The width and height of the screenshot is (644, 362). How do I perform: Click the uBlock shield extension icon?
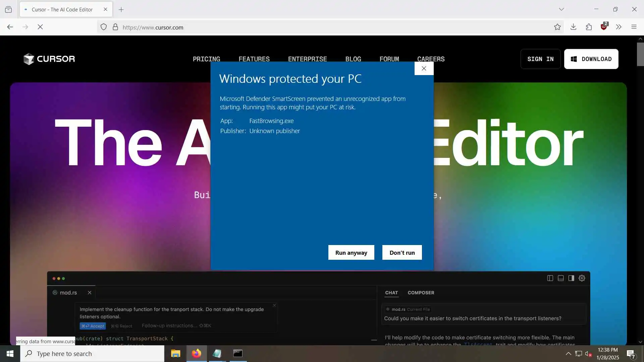point(604,27)
